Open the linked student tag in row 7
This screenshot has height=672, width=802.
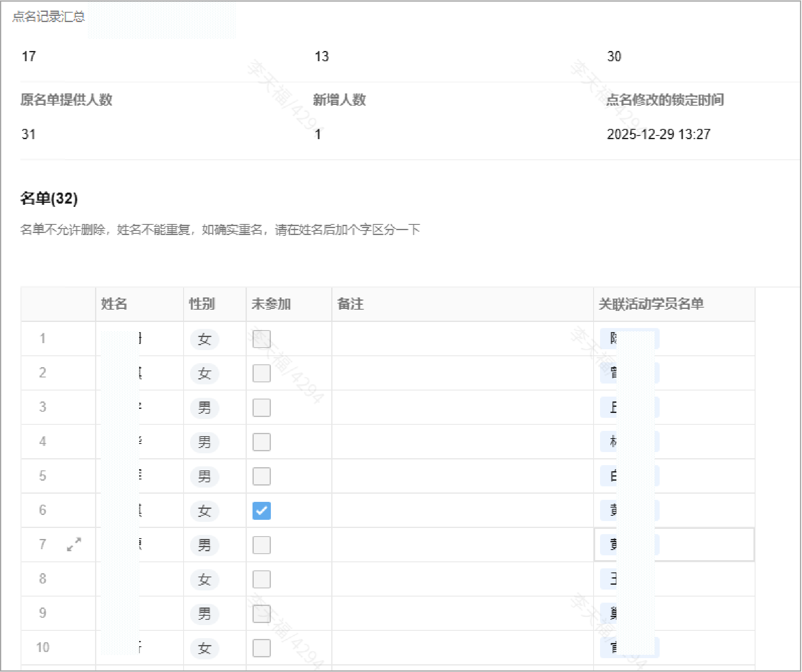pos(629,545)
